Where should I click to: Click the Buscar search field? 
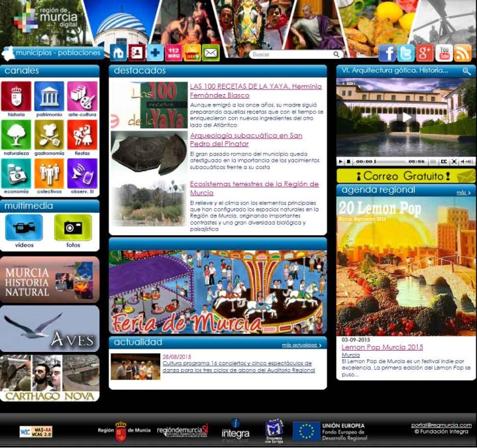(x=292, y=54)
